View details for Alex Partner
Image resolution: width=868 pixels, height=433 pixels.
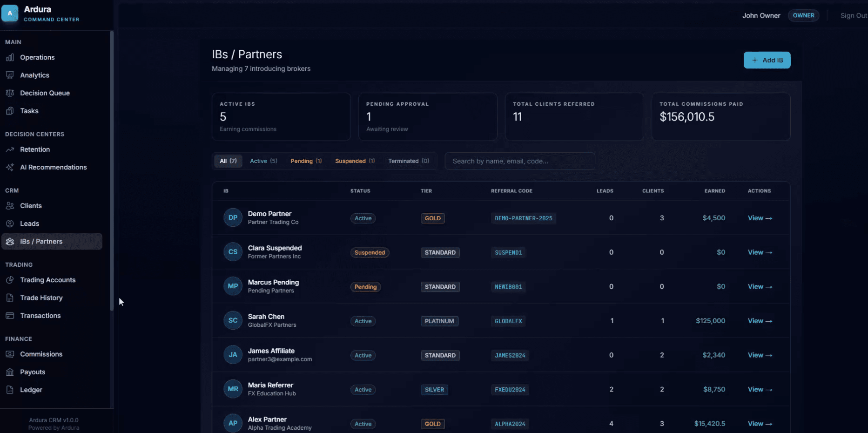[760, 424]
